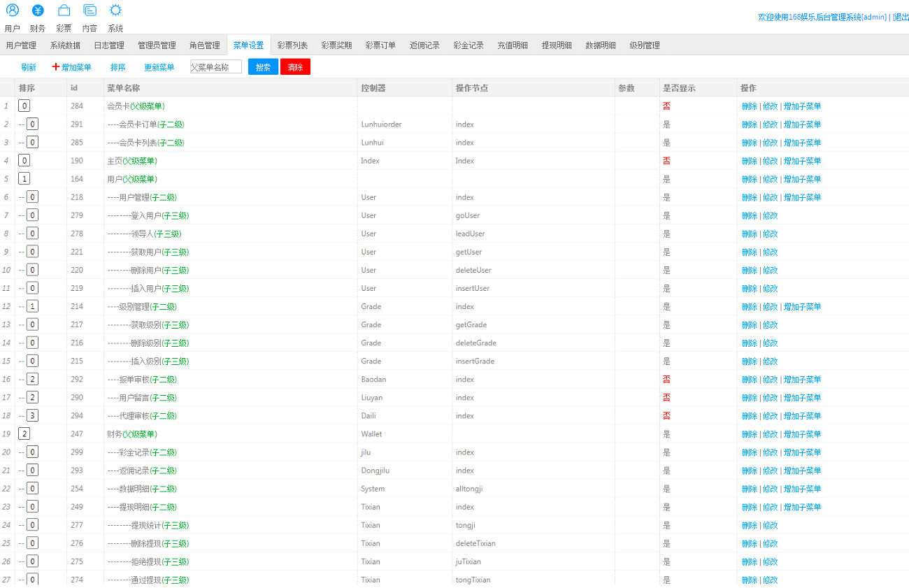
Task: Click 修改 for the 用户管理 row
Action: tap(770, 197)
